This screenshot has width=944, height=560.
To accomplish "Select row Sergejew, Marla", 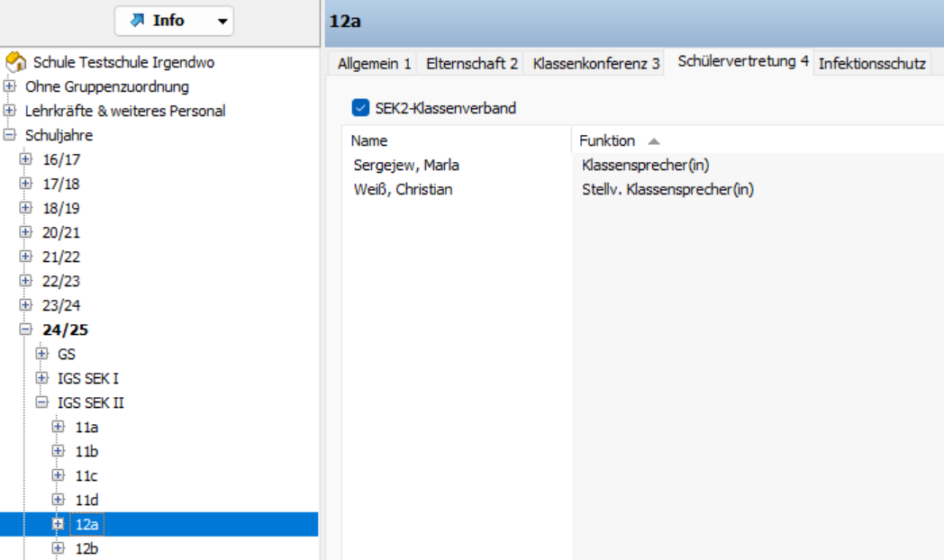I will pyautogui.click(x=405, y=166).
